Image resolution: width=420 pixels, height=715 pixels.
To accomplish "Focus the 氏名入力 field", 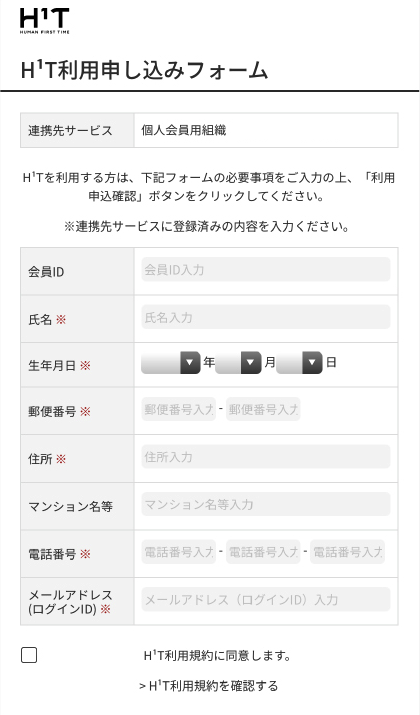I will [266, 317].
